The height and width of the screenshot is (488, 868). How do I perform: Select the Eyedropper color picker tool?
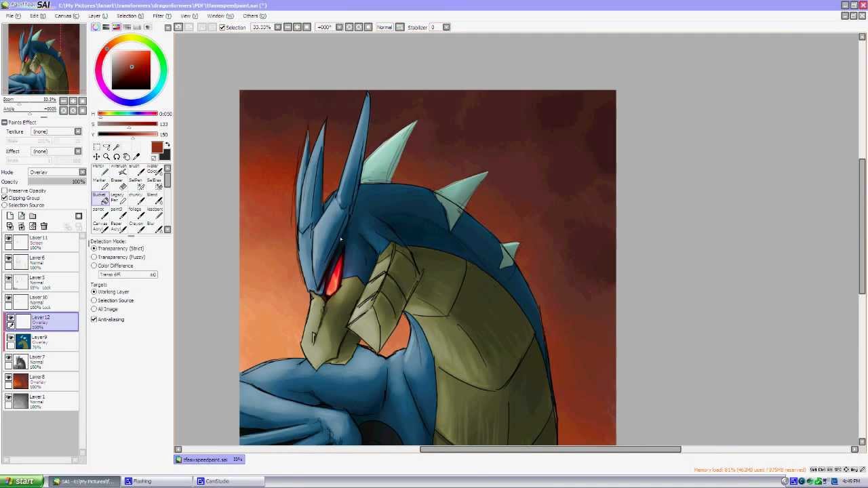click(x=136, y=157)
